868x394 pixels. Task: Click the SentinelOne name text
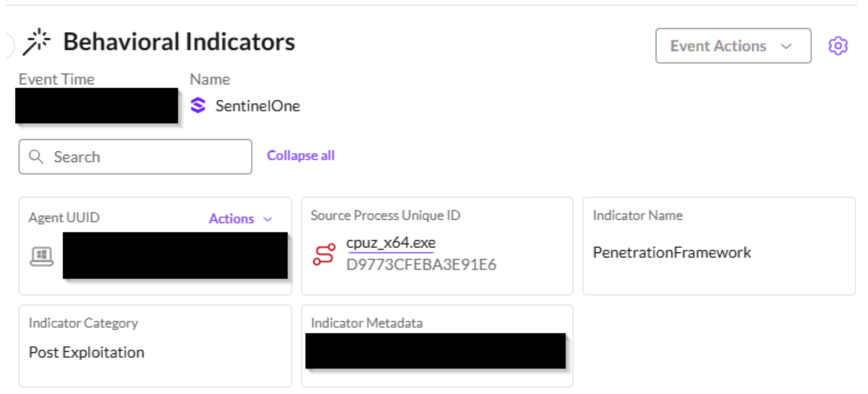coord(257,106)
